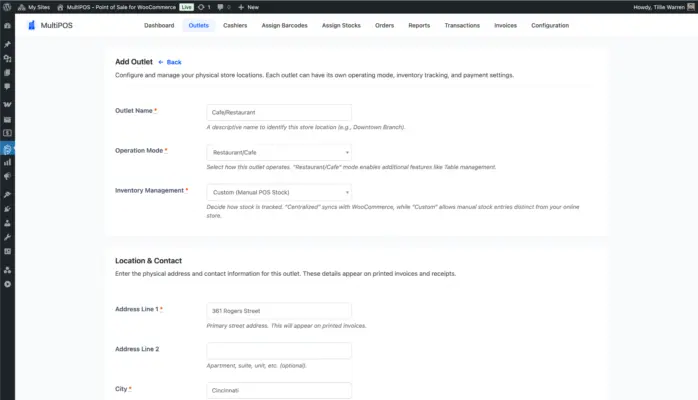Open Pages sidebar icon
698x400 pixels.
(x=7, y=73)
